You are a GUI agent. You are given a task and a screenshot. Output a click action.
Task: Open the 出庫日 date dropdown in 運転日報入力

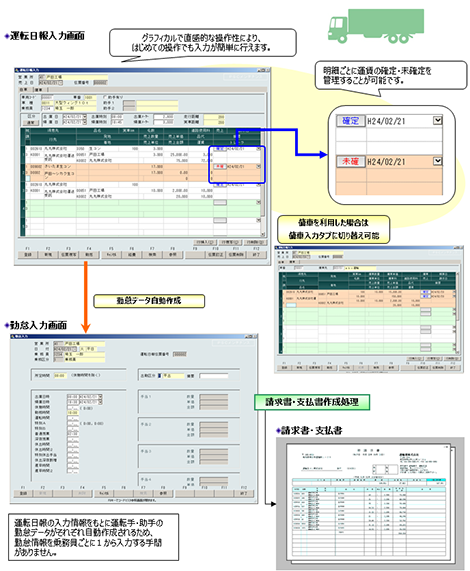pos(85,117)
